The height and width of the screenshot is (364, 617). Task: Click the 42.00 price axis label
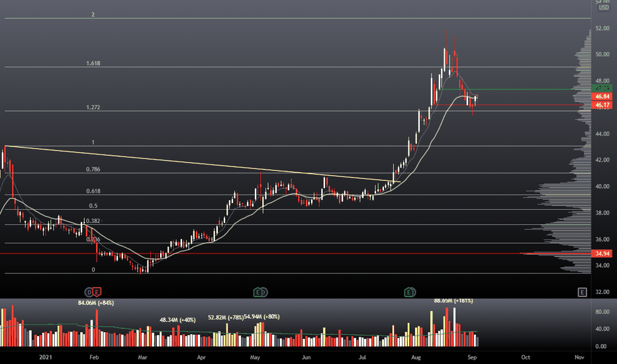point(602,160)
